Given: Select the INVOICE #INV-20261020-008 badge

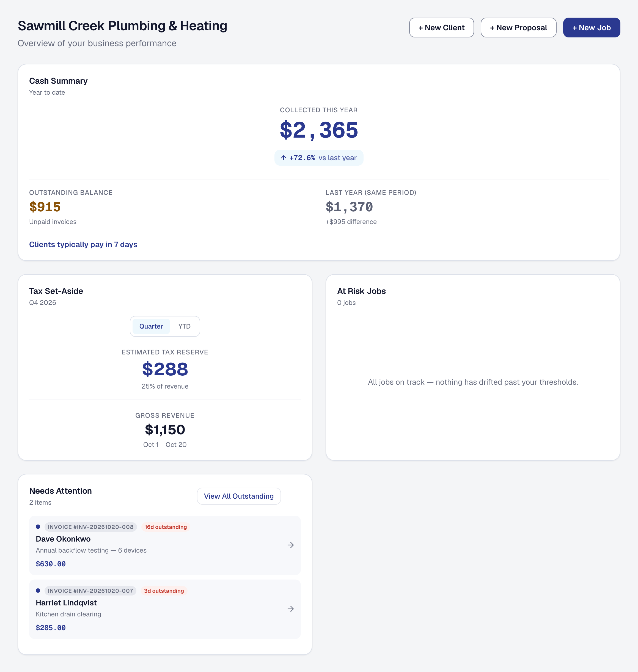Looking at the screenshot, I should 90,527.
